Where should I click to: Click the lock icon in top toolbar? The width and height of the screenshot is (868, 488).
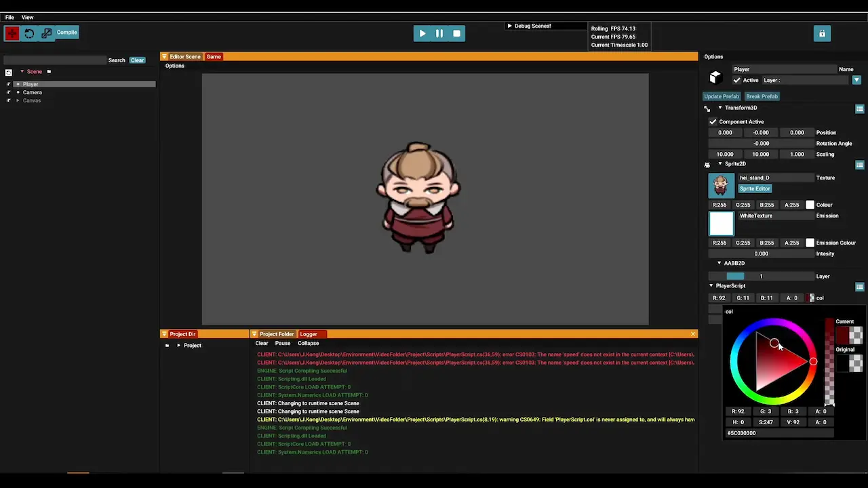822,33
